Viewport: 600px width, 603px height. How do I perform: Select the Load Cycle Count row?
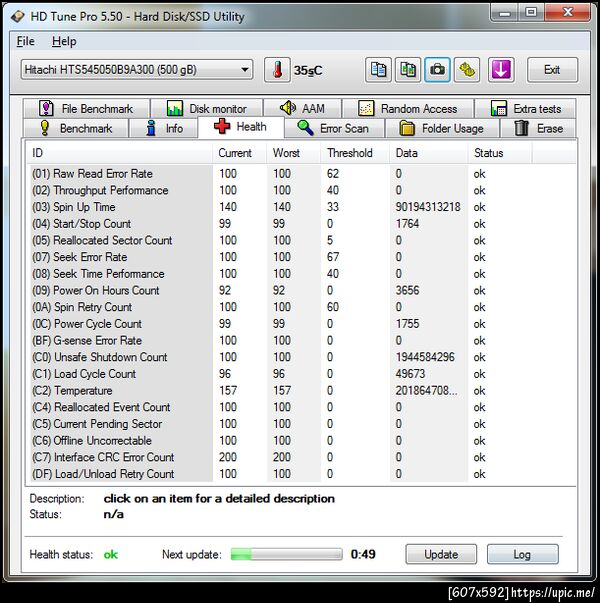click(x=301, y=374)
